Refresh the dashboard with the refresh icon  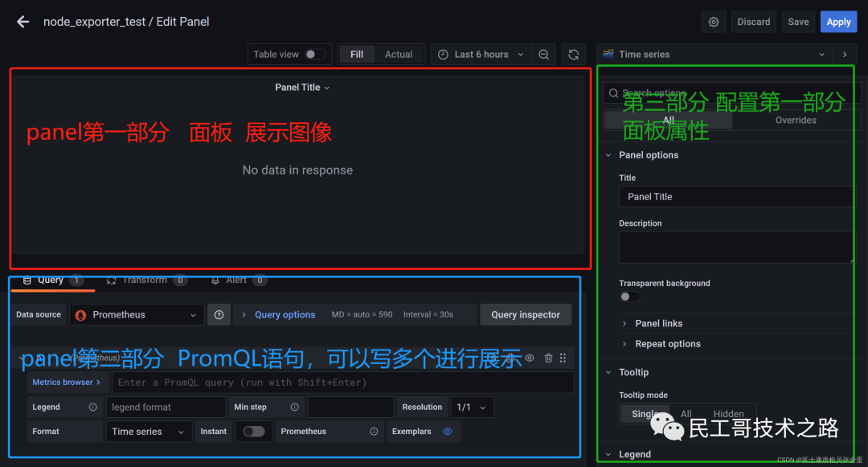pos(574,54)
